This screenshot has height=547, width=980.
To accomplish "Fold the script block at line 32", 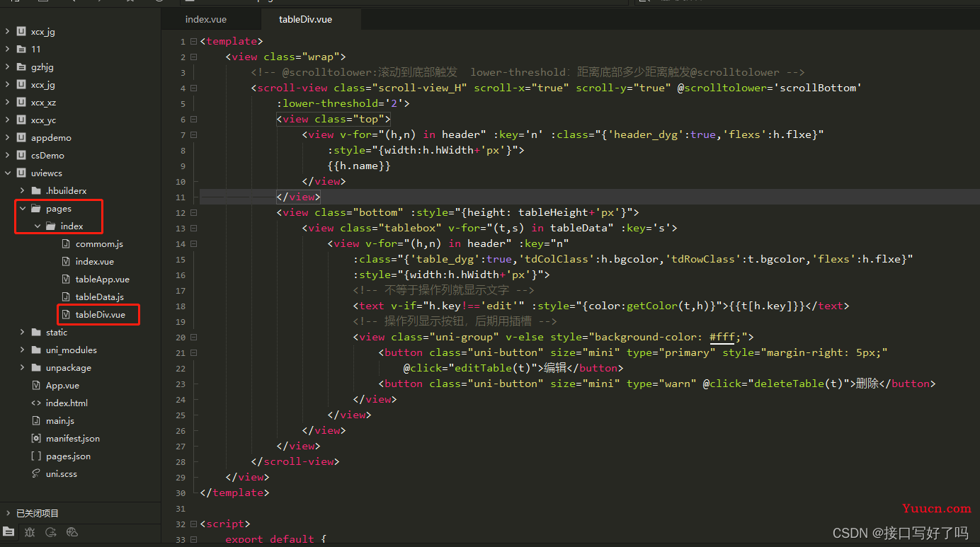I will click(x=193, y=524).
